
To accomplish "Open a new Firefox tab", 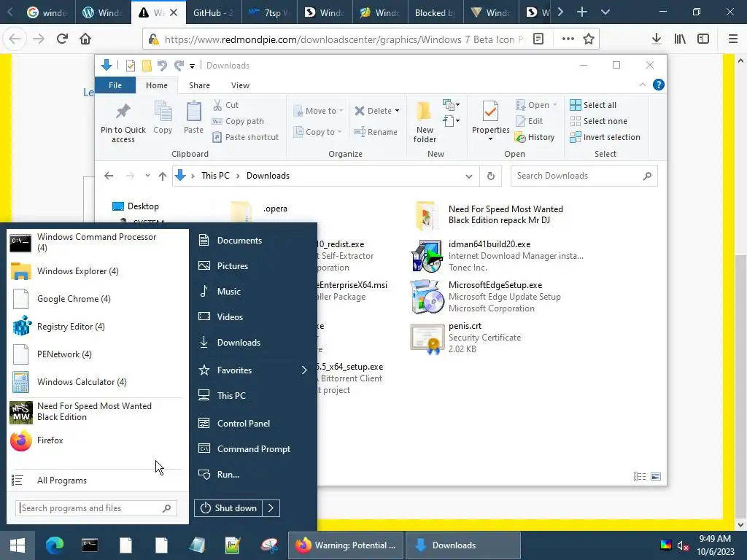I will click(581, 12).
